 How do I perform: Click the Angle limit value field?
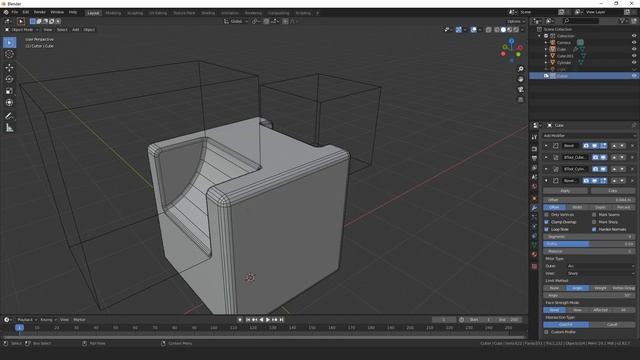click(x=589, y=296)
